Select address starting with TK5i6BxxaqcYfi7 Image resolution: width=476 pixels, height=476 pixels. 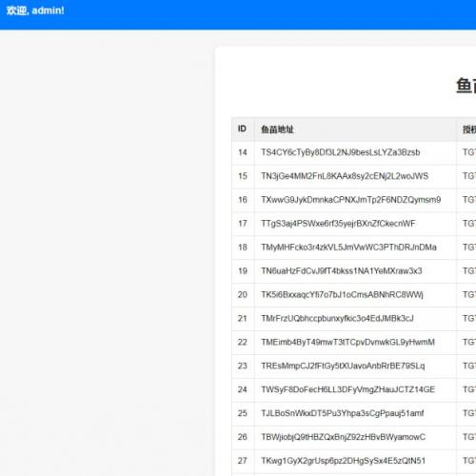click(x=342, y=295)
